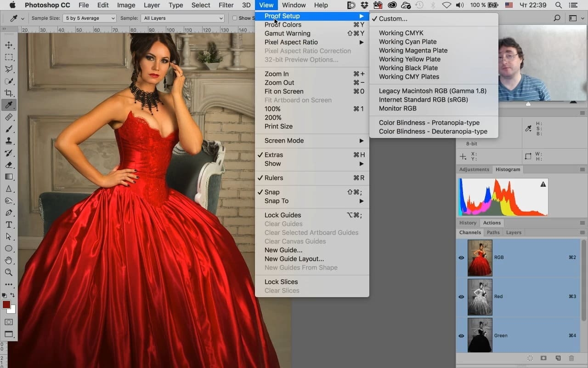Click the Photoshop search icon in options bar
The width and height of the screenshot is (588, 368).
pyautogui.click(x=557, y=18)
